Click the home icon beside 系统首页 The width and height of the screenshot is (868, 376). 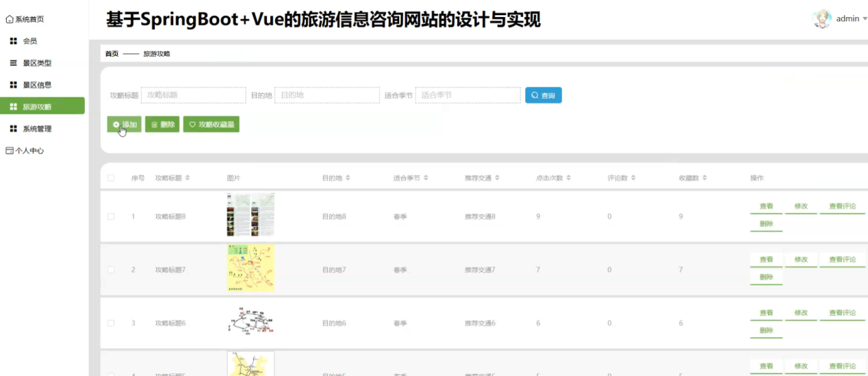click(x=10, y=19)
